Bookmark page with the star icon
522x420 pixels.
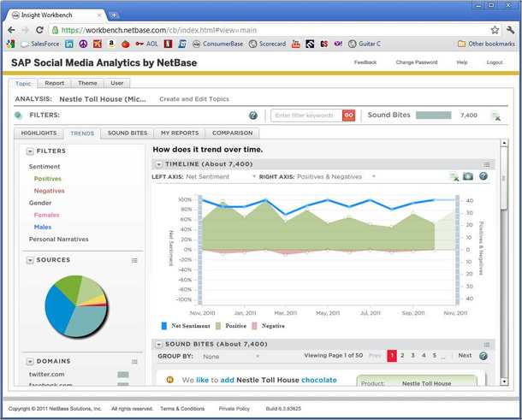(x=495, y=30)
